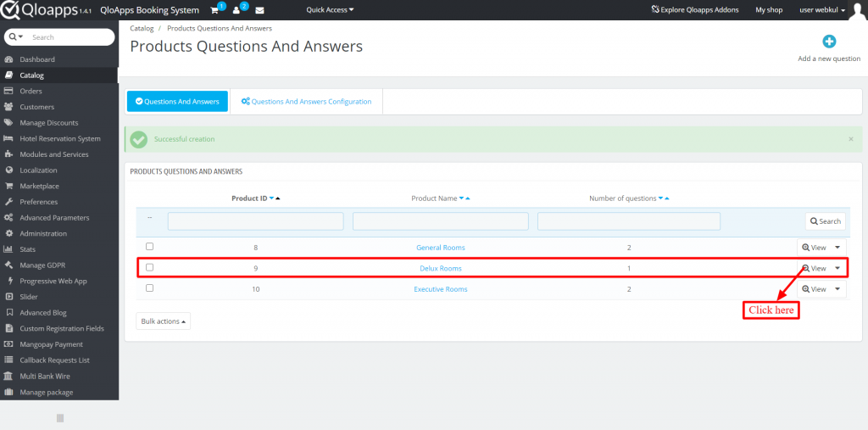868x430 pixels.
Task: Focus the Number of questions filter field
Action: tap(629, 221)
